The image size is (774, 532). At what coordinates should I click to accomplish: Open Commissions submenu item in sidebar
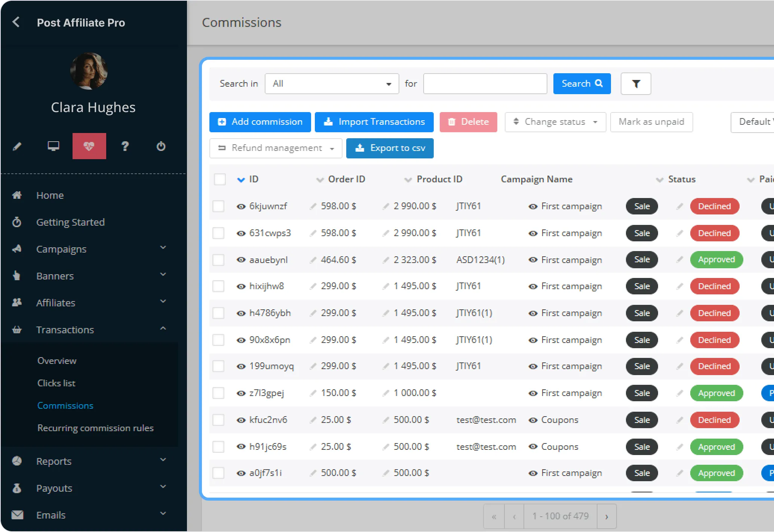coord(65,406)
